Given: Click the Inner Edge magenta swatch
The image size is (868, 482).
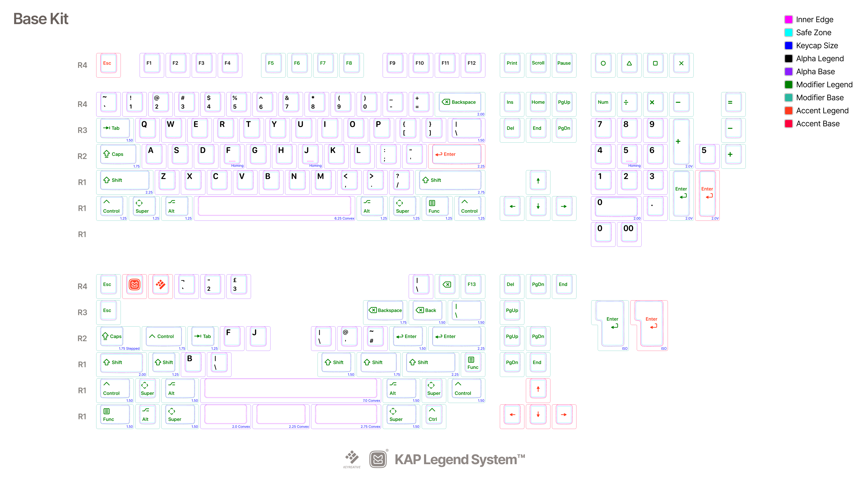Looking at the screenshot, I should pos(788,20).
